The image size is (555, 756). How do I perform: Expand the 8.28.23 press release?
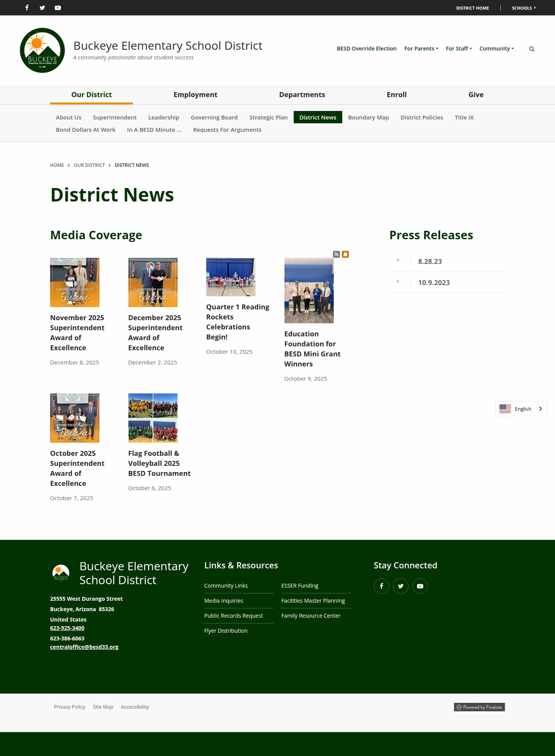pos(447,261)
